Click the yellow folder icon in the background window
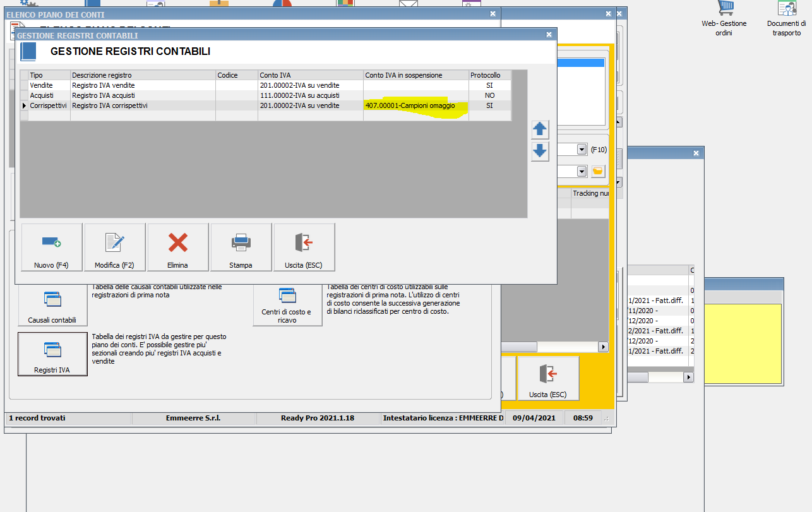The width and height of the screenshot is (812, 512). 597,171
